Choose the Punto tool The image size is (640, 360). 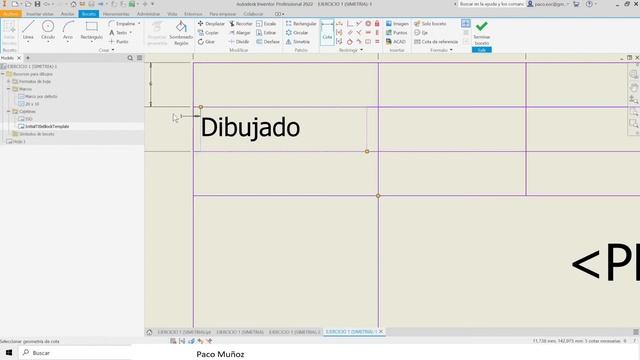tap(119, 42)
